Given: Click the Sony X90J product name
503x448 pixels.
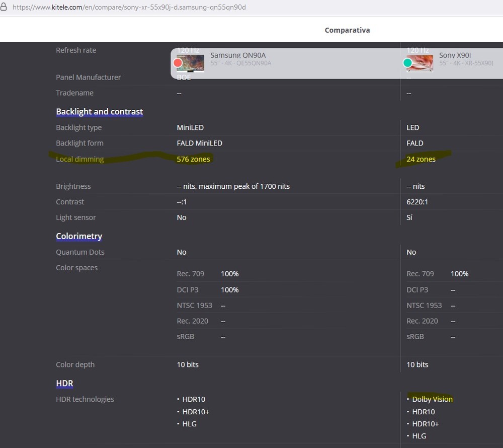Looking at the screenshot, I should click(455, 55).
